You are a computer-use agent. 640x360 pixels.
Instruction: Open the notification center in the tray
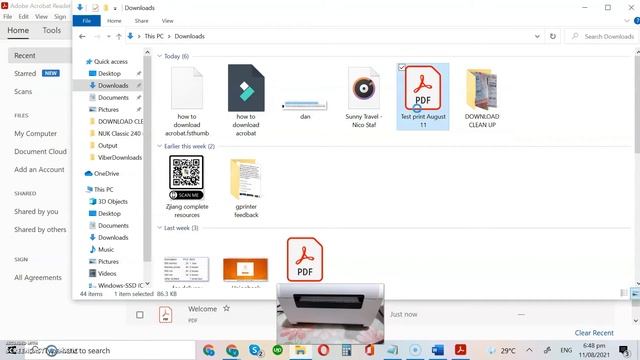[624, 350]
